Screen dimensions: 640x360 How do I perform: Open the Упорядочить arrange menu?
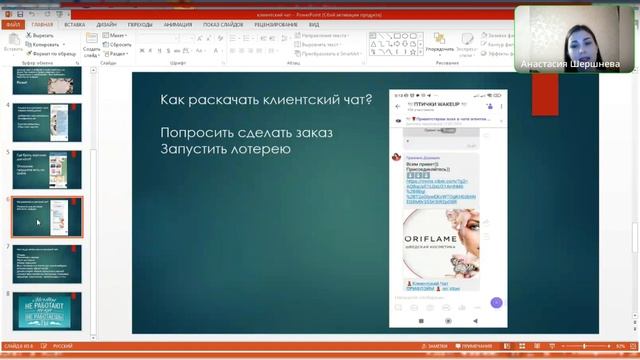tap(440, 45)
